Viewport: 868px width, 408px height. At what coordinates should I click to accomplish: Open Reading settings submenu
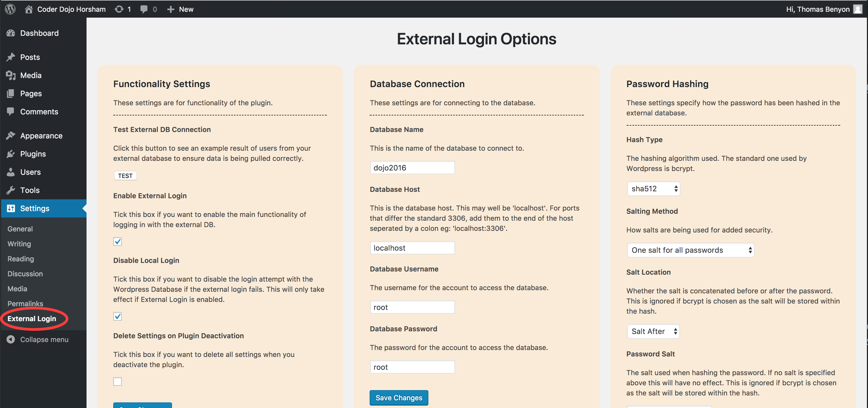(21, 259)
